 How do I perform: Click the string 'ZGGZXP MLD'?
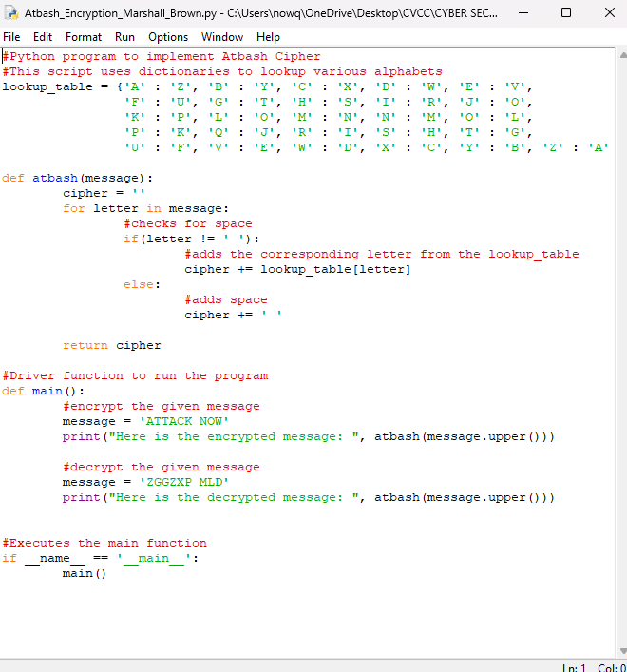(x=184, y=483)
